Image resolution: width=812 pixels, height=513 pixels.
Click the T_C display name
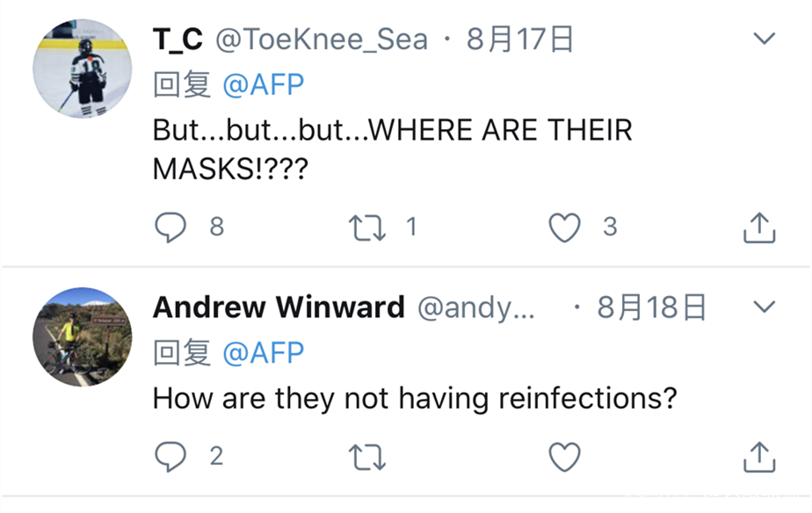(x=178, y=40)
